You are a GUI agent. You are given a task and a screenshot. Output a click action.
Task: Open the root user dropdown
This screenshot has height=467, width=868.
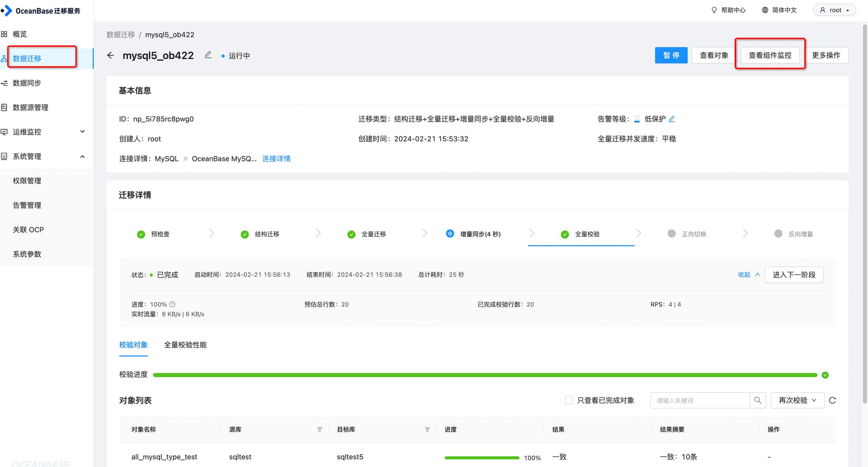click(834, 10)
